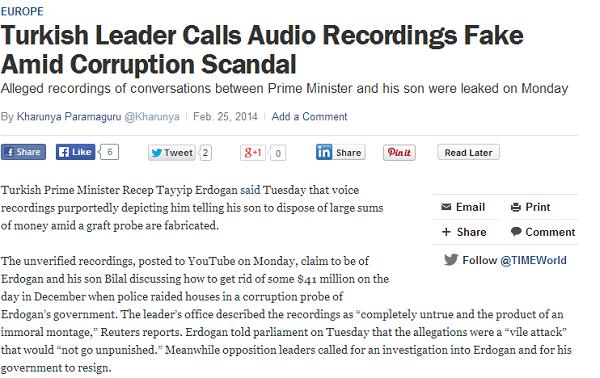Open the plus Share option in sidebar

464,232
